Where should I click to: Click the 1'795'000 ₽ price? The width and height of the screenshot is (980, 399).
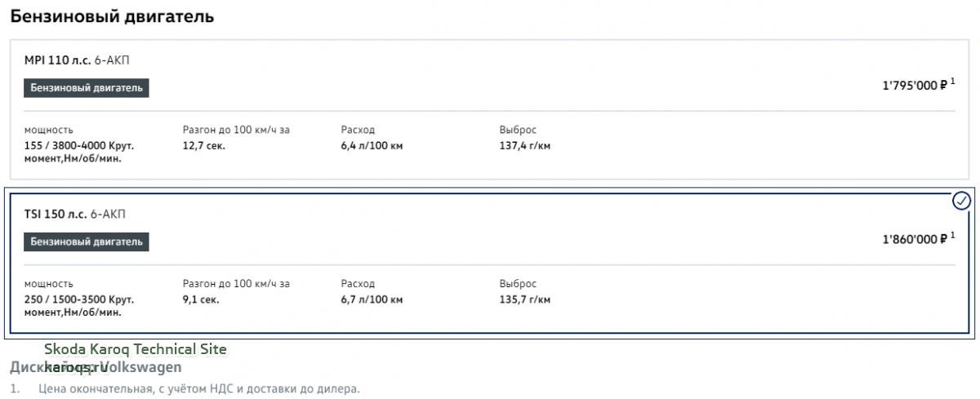pos(914,85)
